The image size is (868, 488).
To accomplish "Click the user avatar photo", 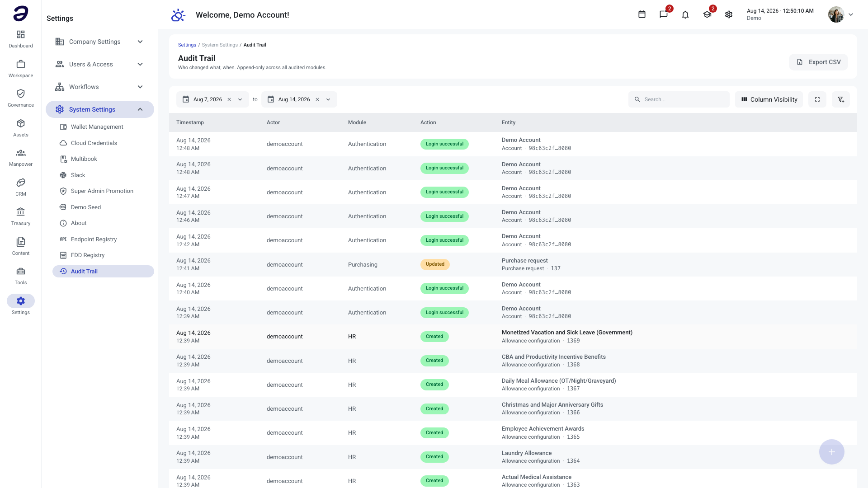I will 836,14.
